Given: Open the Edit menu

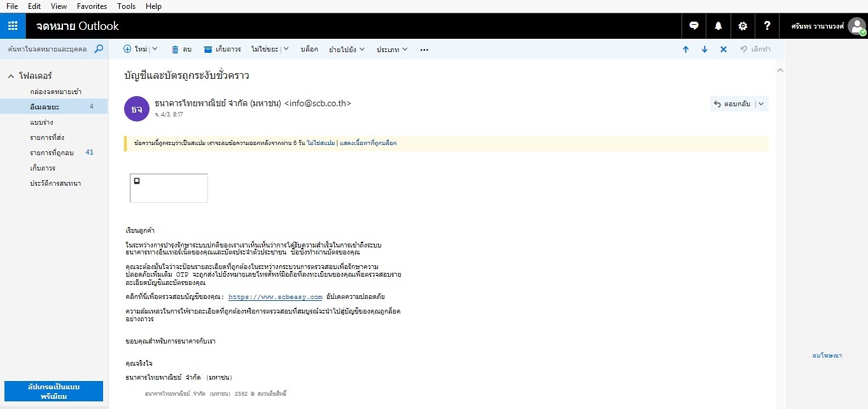Looking at the screenshot, I should point(34,6).
